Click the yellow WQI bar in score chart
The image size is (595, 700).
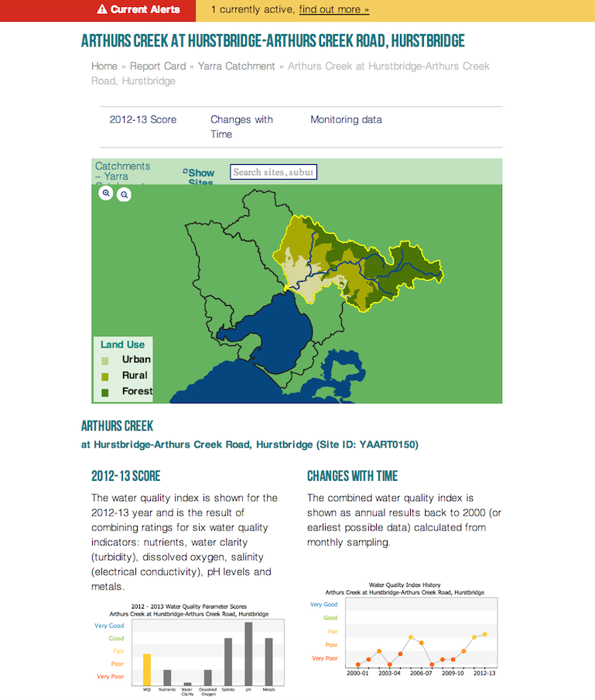pos(147,670)
